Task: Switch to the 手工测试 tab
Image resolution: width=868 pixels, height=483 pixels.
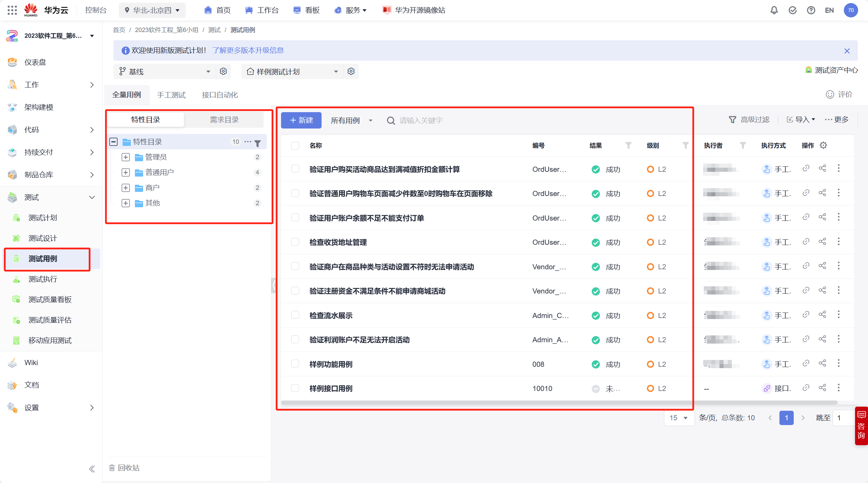Action: click(171, 95)
